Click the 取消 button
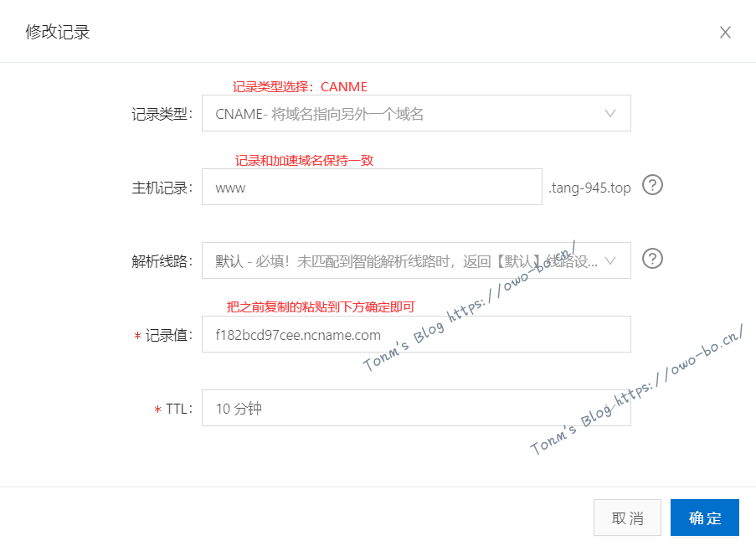This screenshot has width=756, height=546. [627, 518]
